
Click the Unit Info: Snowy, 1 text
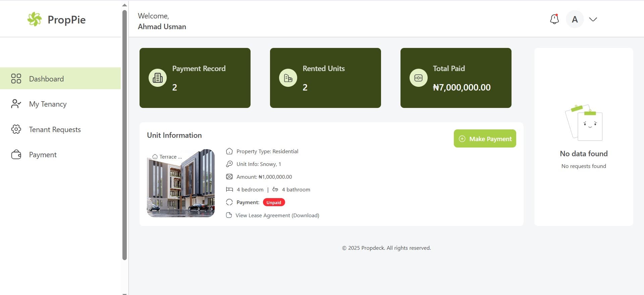[259, 164]
